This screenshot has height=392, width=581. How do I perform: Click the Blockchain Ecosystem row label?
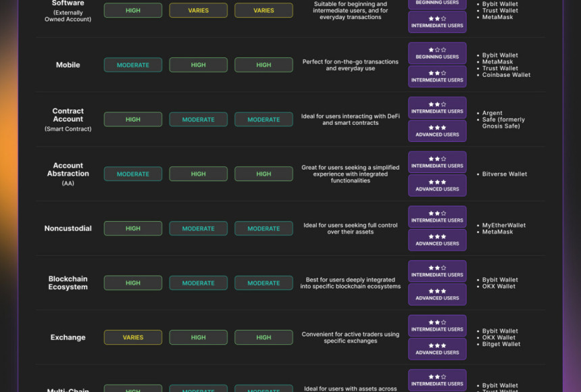[x=68, y=283]
